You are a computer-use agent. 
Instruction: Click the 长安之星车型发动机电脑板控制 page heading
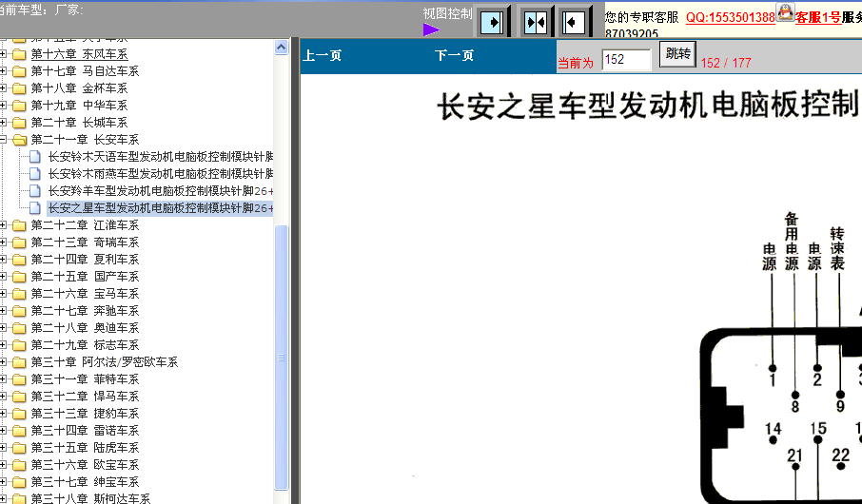tap(649, 105)
